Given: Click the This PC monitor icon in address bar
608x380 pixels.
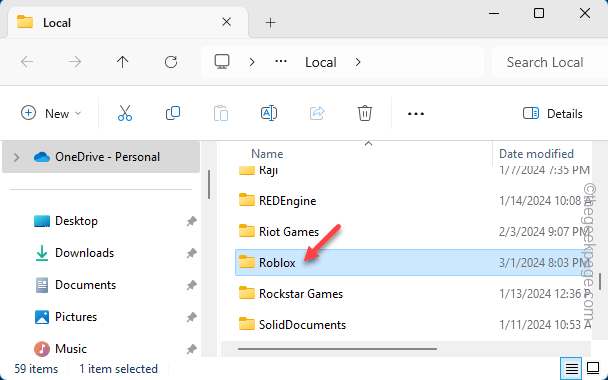Looking at the screenshot, I should point(222,62).
